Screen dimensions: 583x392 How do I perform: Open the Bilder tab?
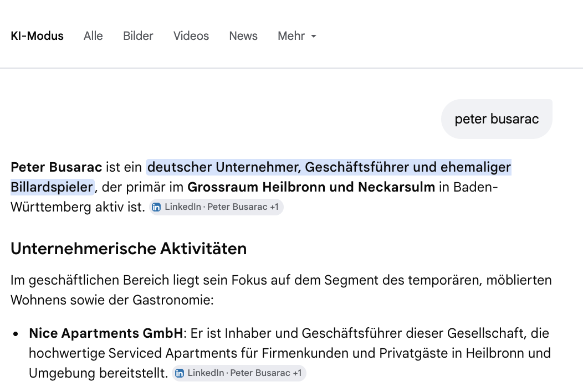point(138,36)
